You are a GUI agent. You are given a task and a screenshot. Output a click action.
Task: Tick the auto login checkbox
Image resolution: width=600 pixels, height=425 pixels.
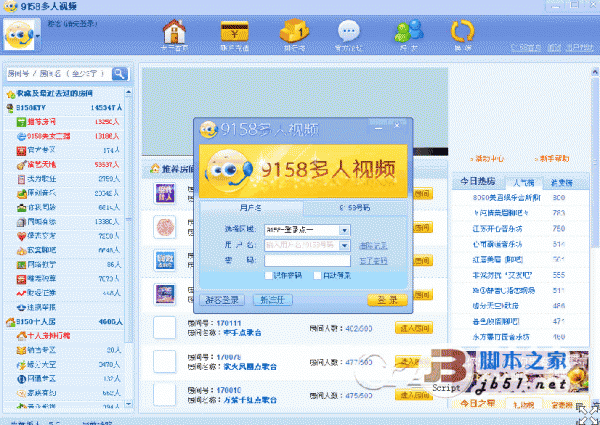pos(317,275)
